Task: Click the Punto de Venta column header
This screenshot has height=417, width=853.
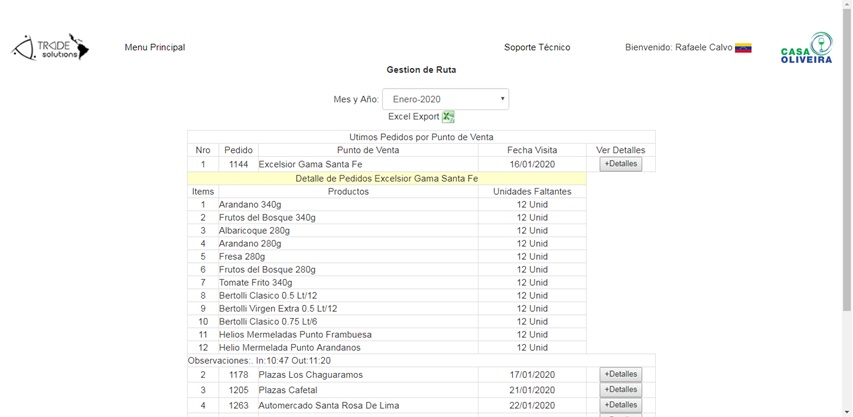Action: pos(367,150)
